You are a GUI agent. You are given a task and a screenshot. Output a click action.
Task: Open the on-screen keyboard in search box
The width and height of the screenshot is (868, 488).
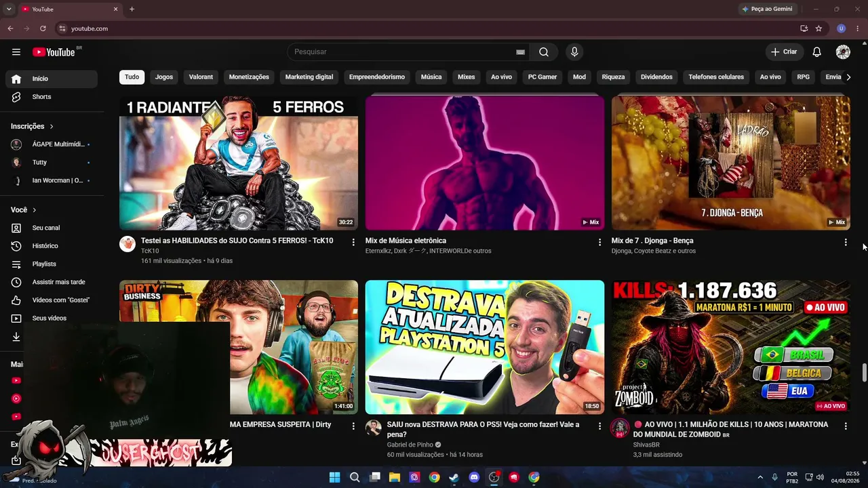click(520, 52)
